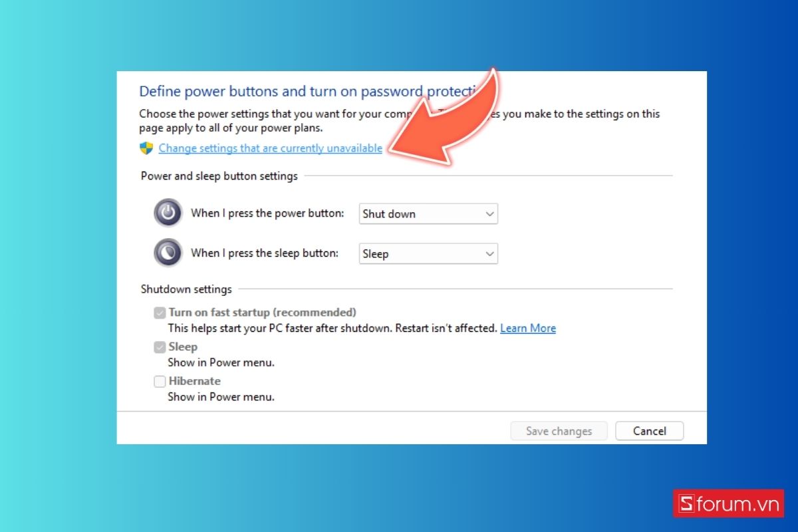Click 'Show in Power menu.' under Hibernate
This screenshot has height=532, width=798.
coord(221,397)
